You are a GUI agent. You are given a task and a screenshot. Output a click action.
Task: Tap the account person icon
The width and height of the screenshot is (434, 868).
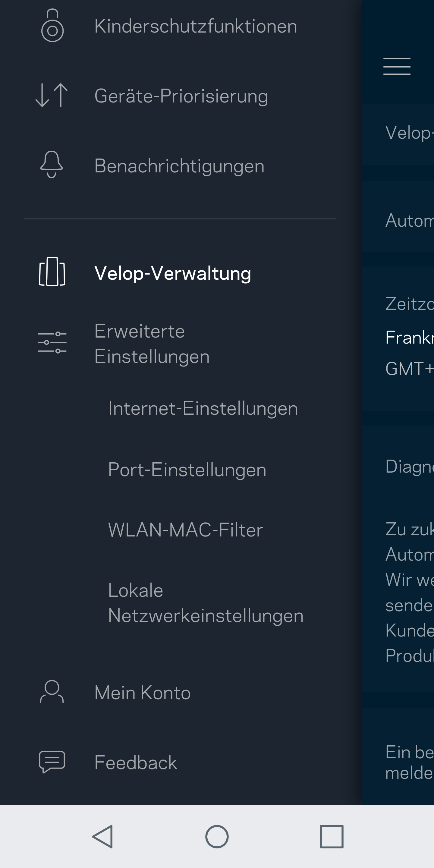tap(52, 691)
